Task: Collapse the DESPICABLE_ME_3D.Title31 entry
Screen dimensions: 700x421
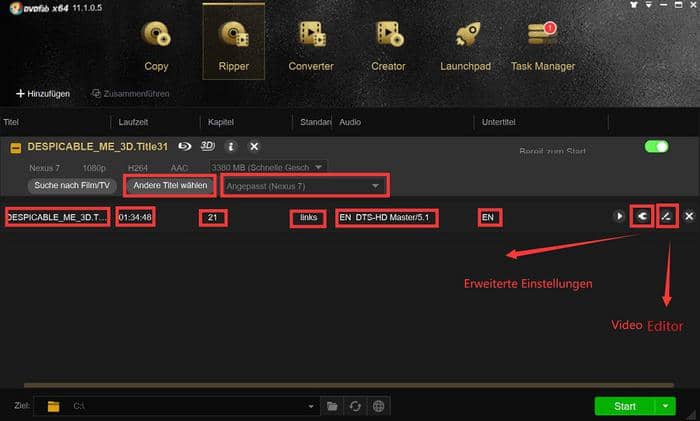Action: click(16, 148)
